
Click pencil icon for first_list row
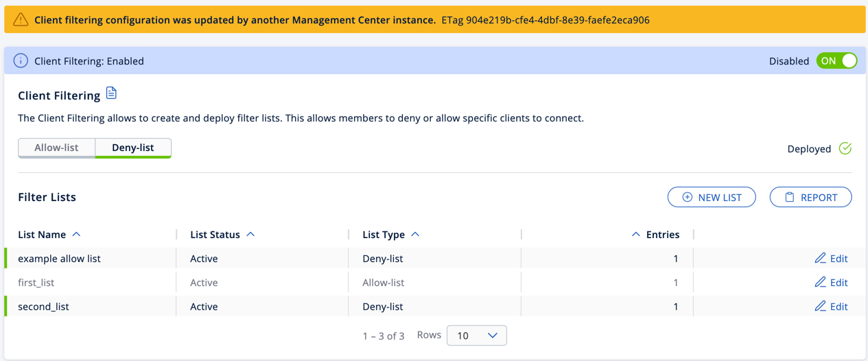pos(820,282)
